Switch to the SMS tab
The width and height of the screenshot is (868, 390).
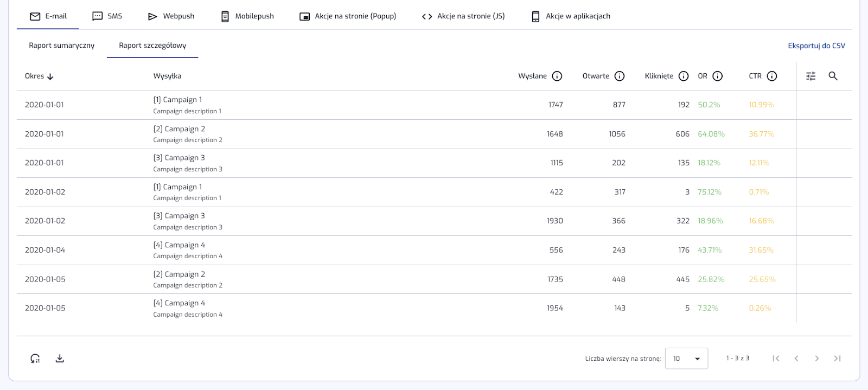pos(107,16)
